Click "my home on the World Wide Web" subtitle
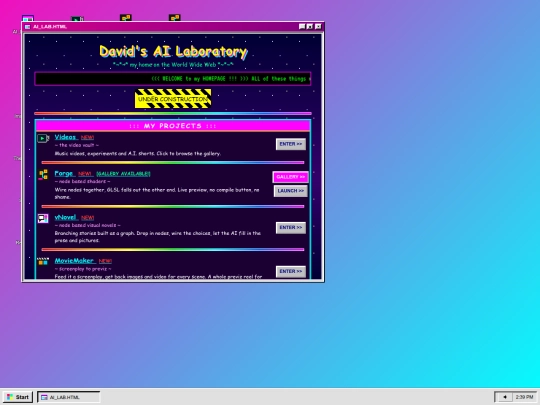Image resolution: width=540 pixels, height=405 pixels. [173, 65]
